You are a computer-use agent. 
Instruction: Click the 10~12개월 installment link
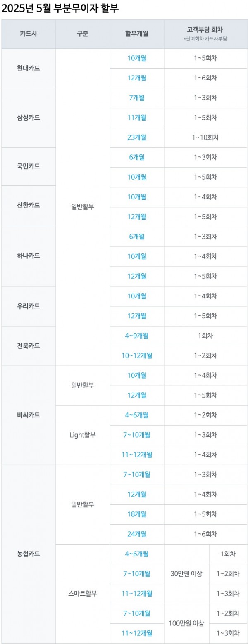pos(137,355)
